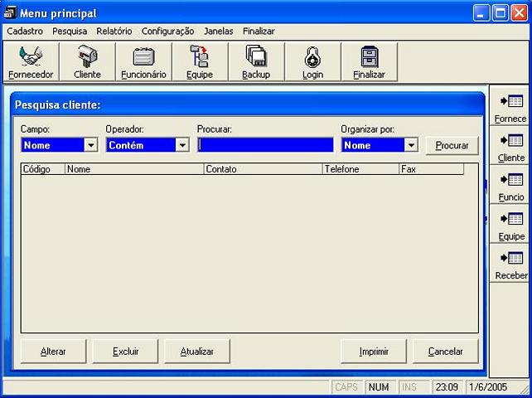
Task: Sort by the Código column header
Action: click(43, 169)
